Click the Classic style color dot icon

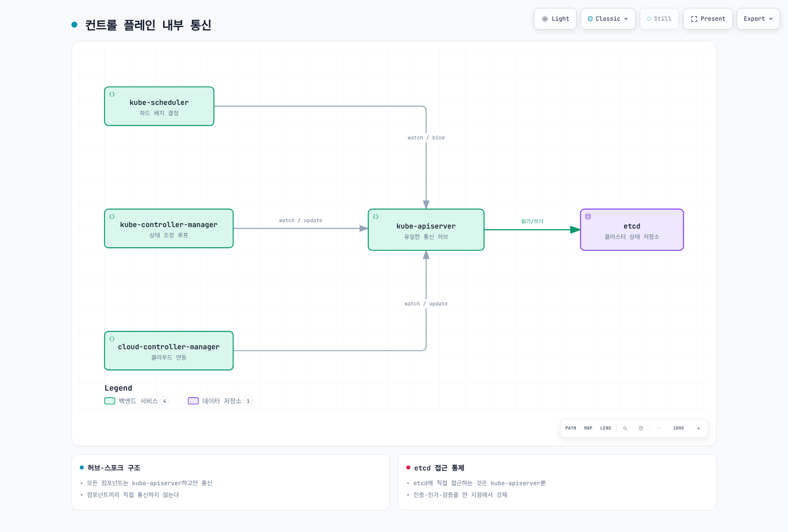tap(591, 19)
